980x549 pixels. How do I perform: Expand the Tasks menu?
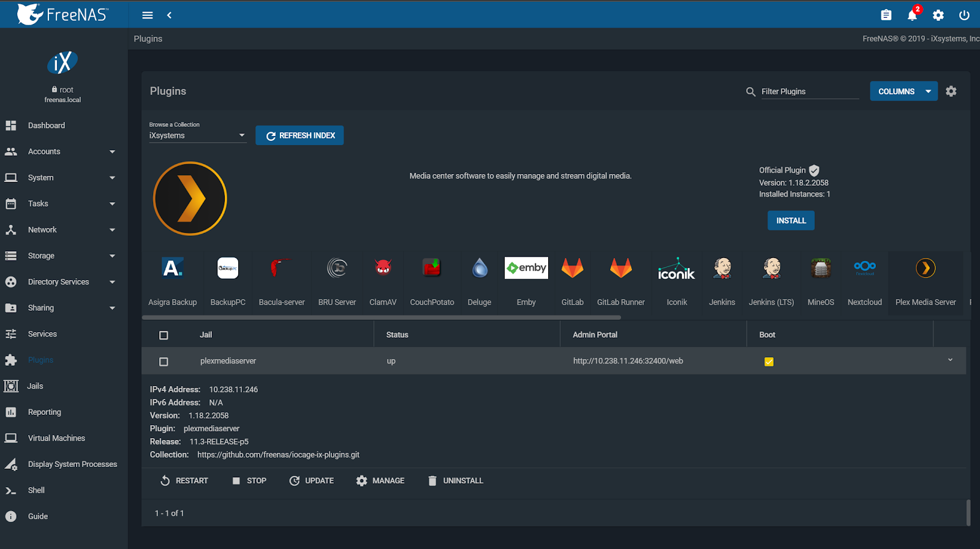point(64,203)
